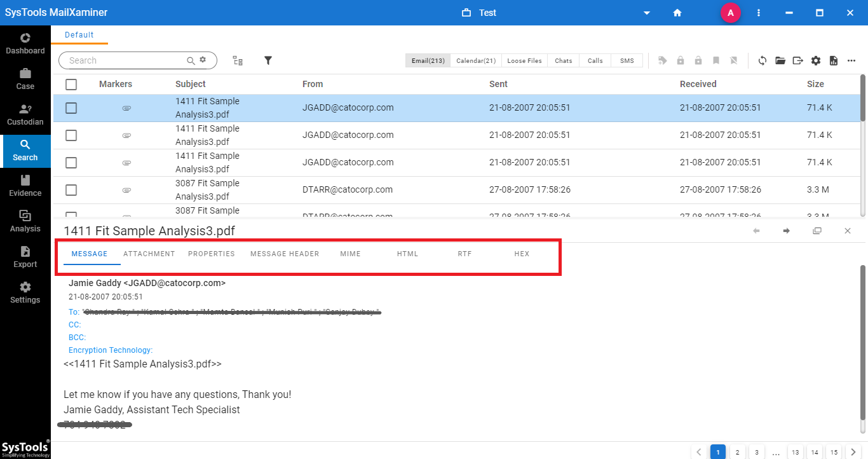The image size is (868, 459).
Task: Click the closed lock icon in toolbar
Action: (681, 60)
